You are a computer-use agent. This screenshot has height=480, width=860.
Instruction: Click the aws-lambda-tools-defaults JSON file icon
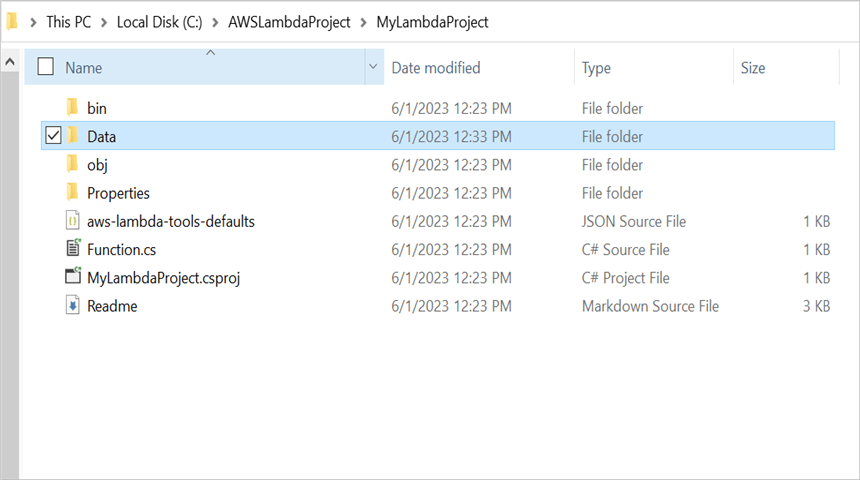[x=72, y=221]
